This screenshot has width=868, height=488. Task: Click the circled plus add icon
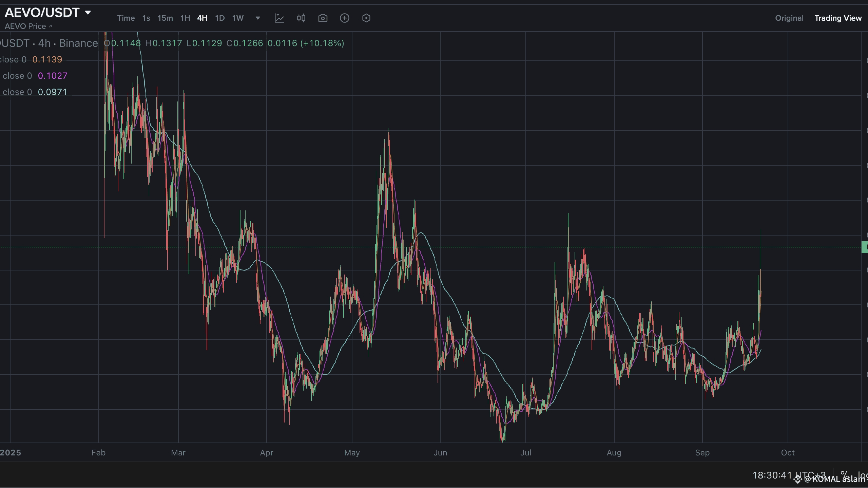coord(344,18)
